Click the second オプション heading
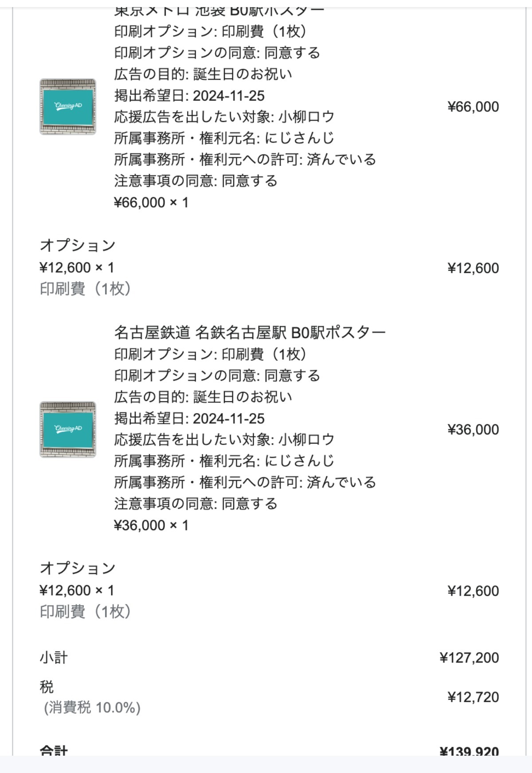Screen dimensions: 532x773 [x=78, y=568]
